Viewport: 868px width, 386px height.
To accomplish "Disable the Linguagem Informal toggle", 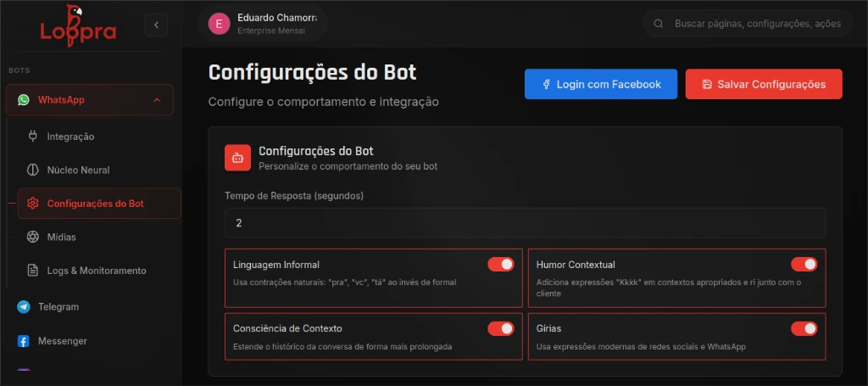I will point(501,265).
